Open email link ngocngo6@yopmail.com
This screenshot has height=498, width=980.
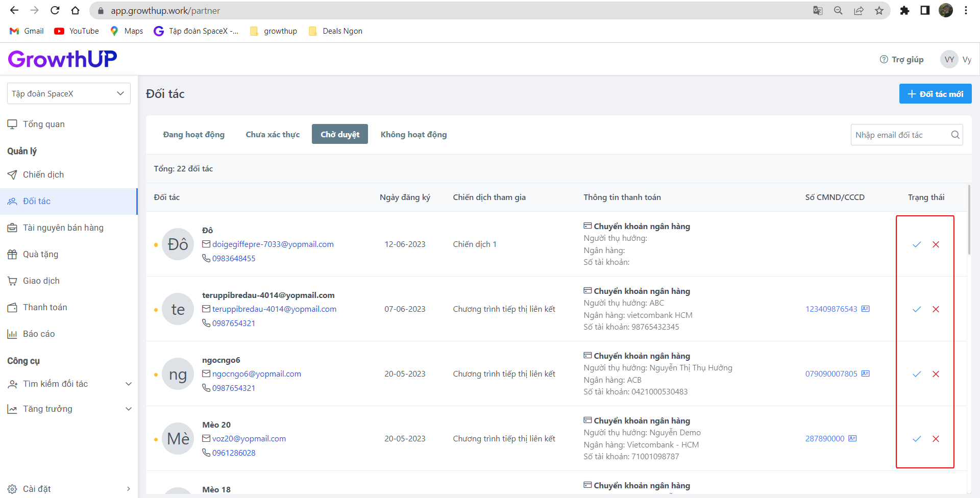256,374
